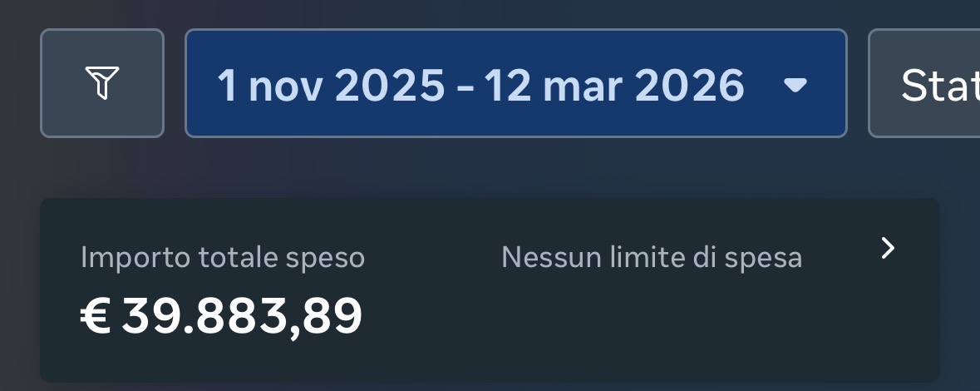Click the total spent summary card

pos(489,333)
